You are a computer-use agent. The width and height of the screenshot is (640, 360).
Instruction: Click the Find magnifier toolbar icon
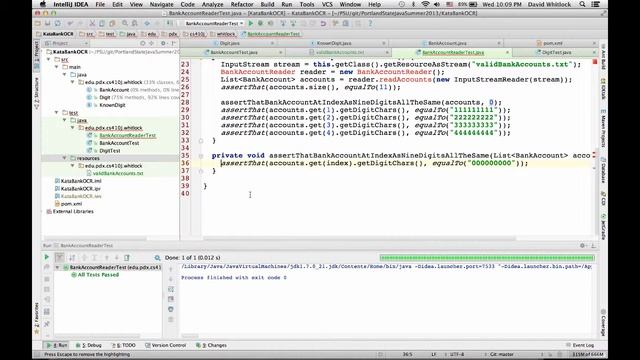point(125,23)
